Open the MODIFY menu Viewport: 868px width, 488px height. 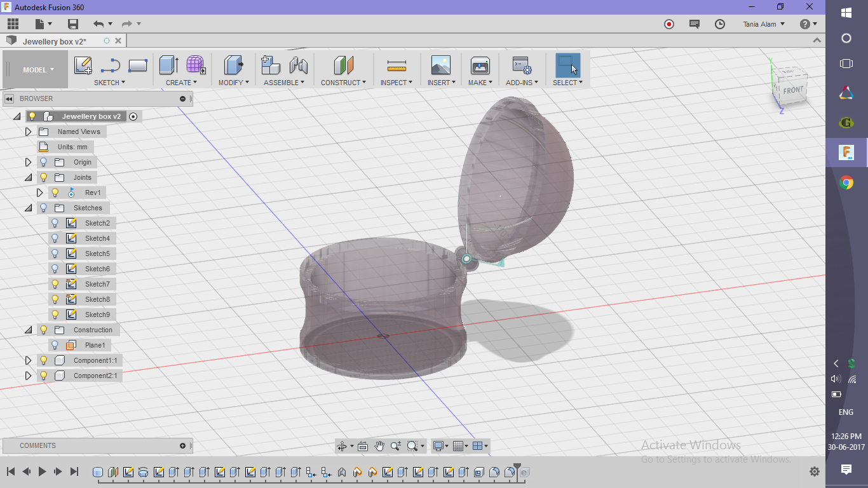coord(233,83)
